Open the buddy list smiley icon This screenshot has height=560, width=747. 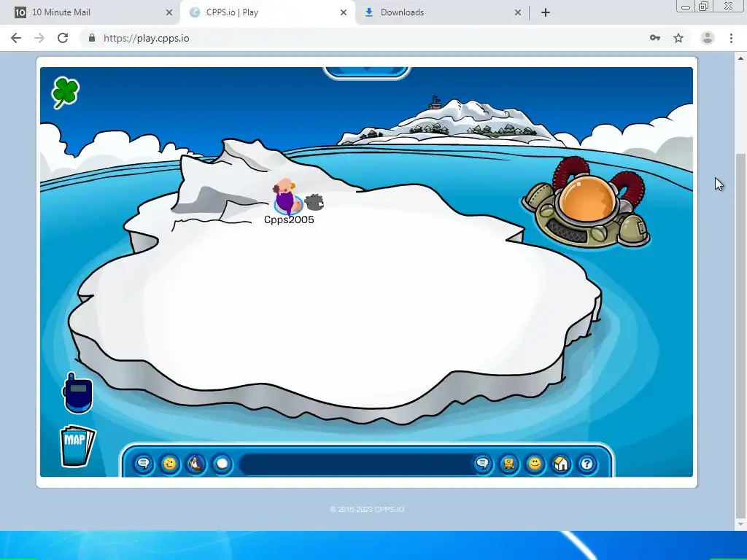pyautogui.click(x=535, y=463)
